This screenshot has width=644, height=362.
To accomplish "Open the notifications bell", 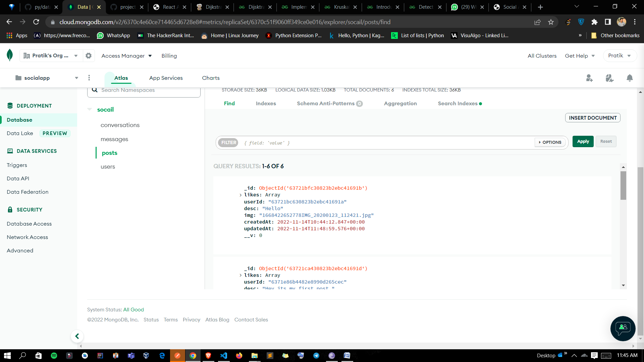I will (x=630, y=78).
